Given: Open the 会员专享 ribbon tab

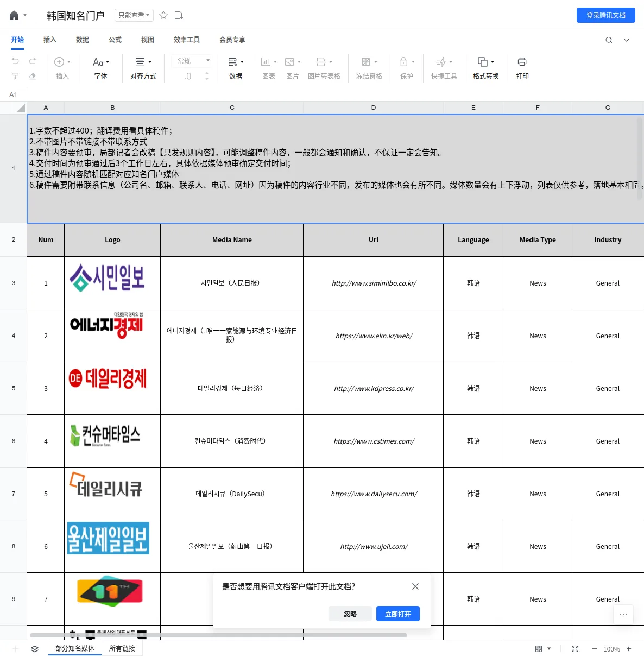Looking at the screenshot, I should click(232, 40).
